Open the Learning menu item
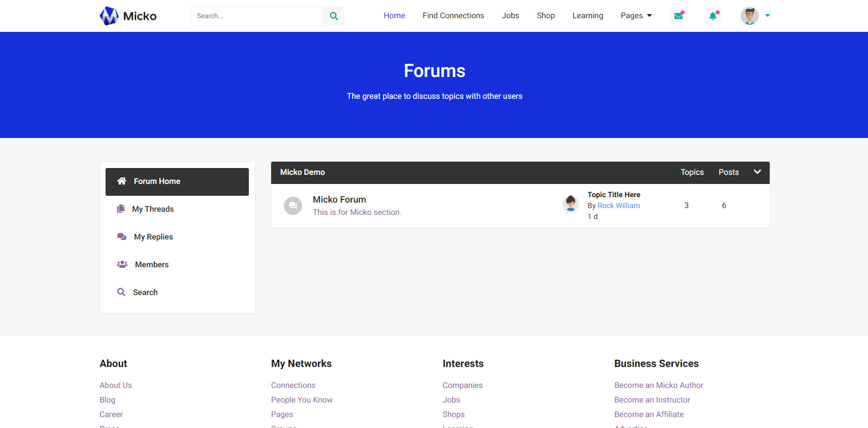Image resolution: width=868 pixels, height=428 pixels. 587,15
